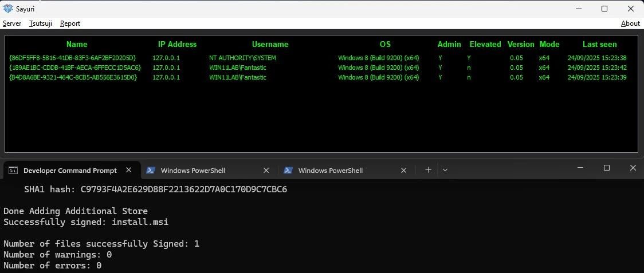This screenshot has width=644, height=273.
Task: Minimize the Sayuri window
Action: (x=578, y=9)
